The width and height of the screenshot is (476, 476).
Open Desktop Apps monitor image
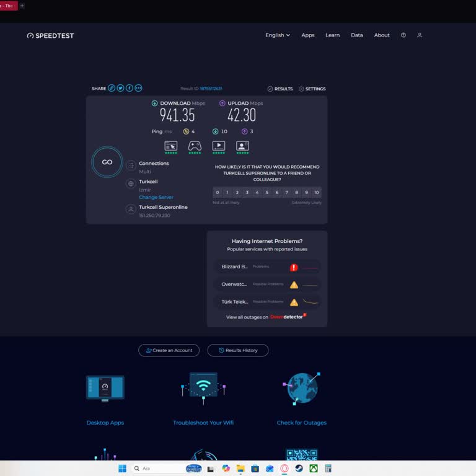tap(105, 388)
